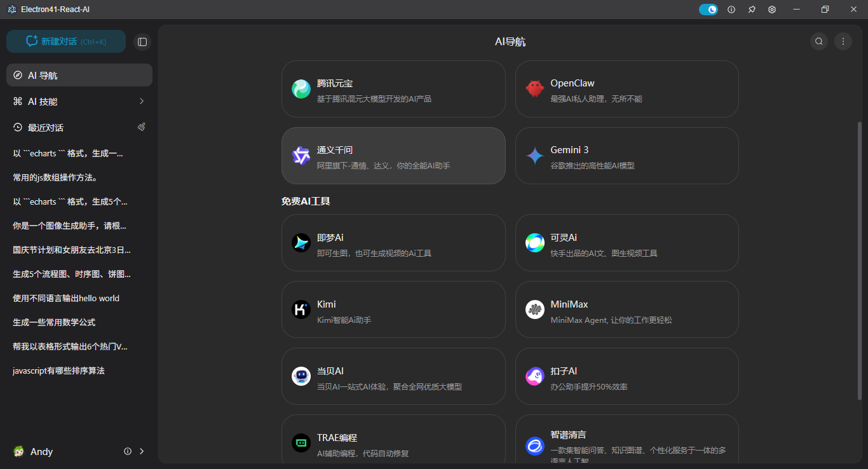
Task: Click the MiniMax waveform logo
Action: tap(535, 309)
